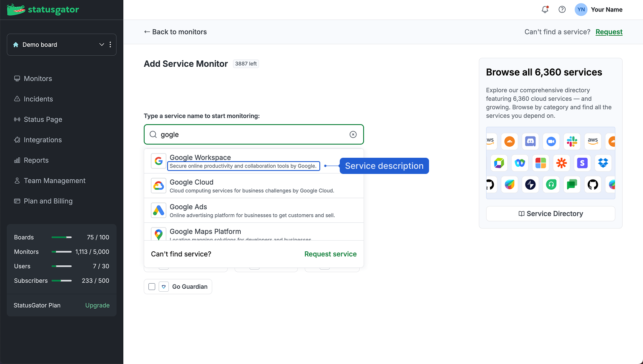Click the Google Workspace logo icon

click(x=159, y=161)
